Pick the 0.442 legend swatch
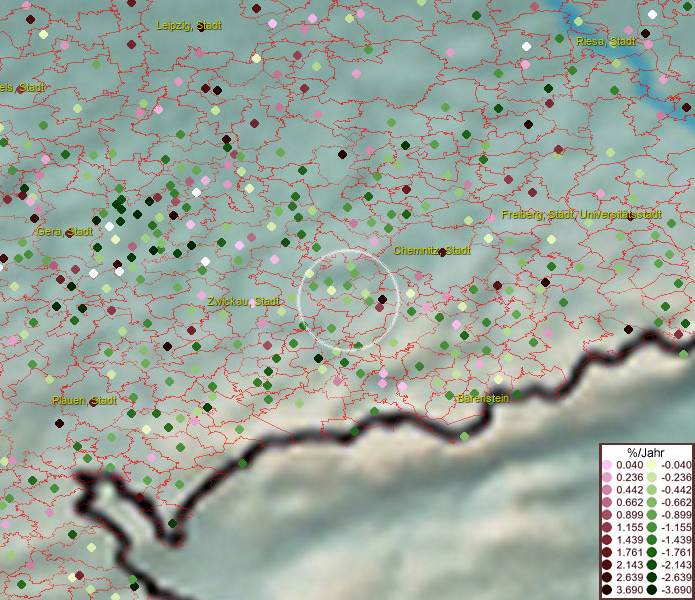 607,490
